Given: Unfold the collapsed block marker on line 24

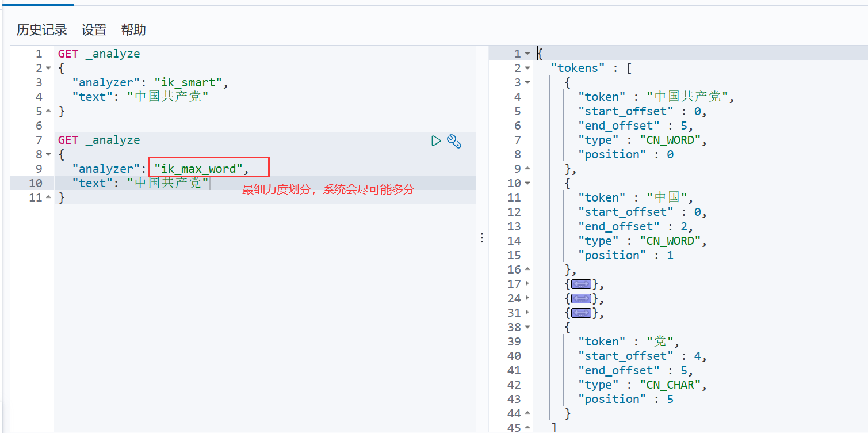Looking at the screenshot, I should pyautogui.click(x=582, y=298).
